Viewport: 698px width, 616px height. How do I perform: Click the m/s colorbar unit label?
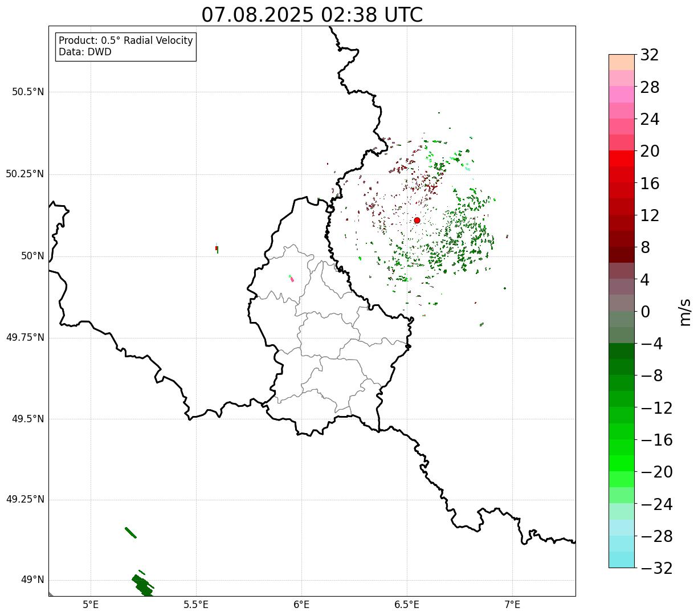685,312
